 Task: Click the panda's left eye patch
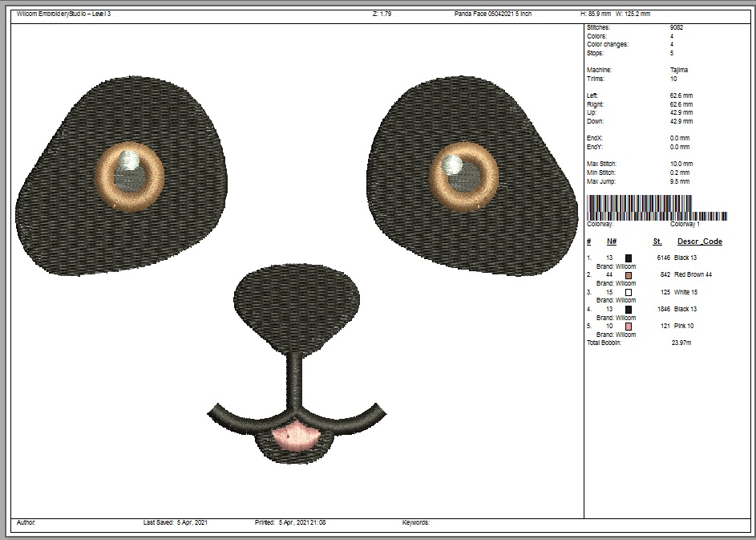coord(122,177)
